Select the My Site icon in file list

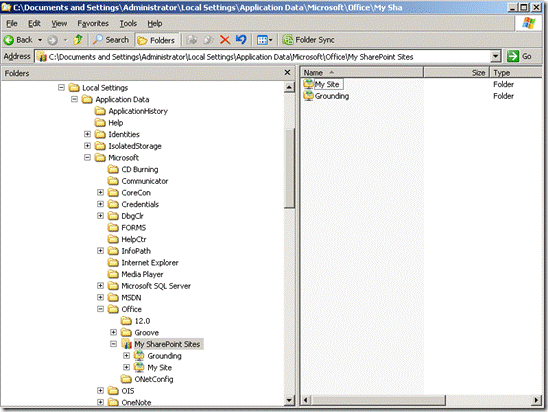click(x=308, y=84)
